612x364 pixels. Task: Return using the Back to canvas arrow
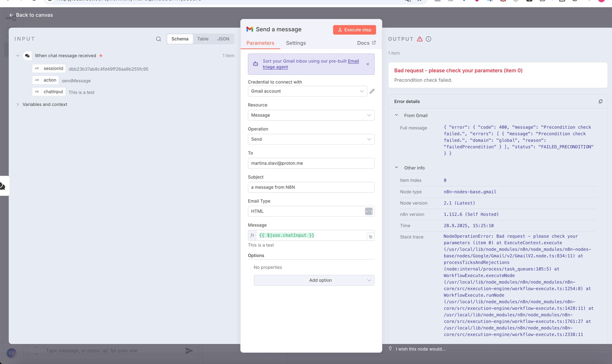click(11, 15)
